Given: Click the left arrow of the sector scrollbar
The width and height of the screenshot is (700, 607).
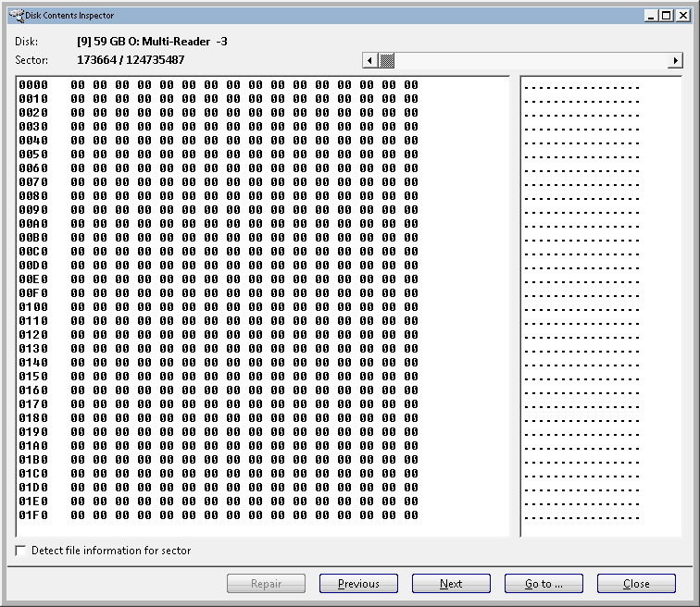Looking at the screenshot, I should coord(369,61).
